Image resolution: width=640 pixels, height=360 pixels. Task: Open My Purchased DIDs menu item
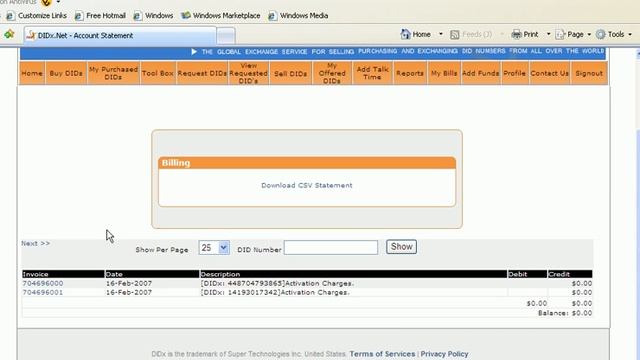pos(113,73)
